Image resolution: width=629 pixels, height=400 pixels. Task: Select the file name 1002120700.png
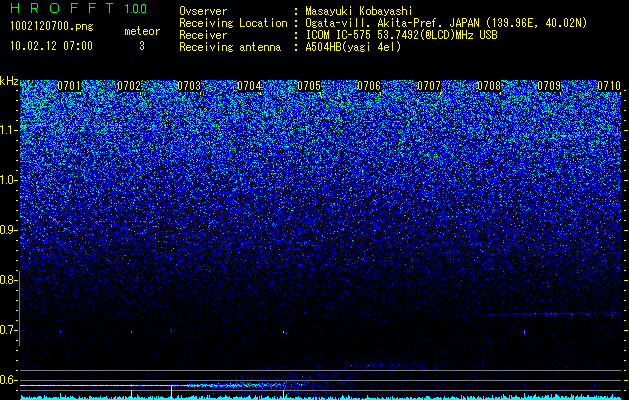click(52, 27)
